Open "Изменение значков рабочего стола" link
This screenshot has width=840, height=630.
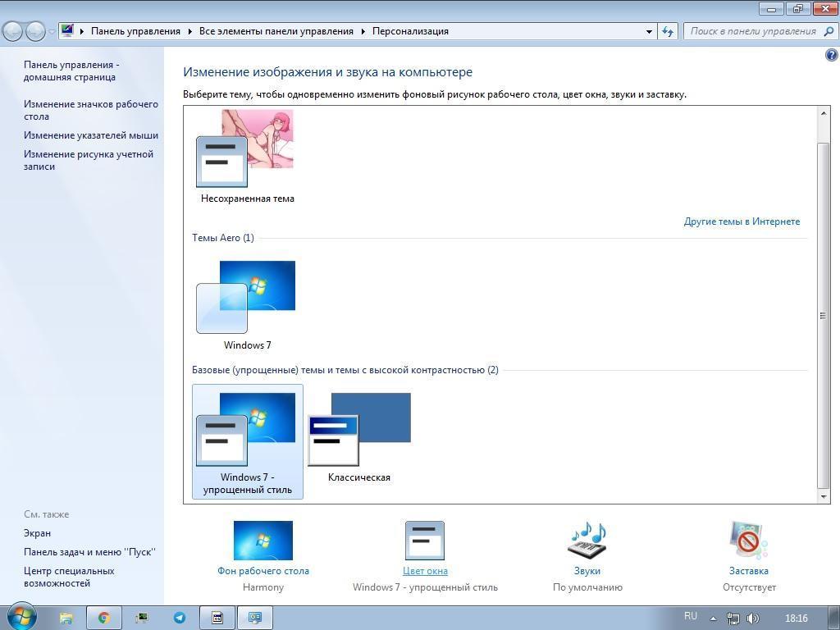(90, 110)
